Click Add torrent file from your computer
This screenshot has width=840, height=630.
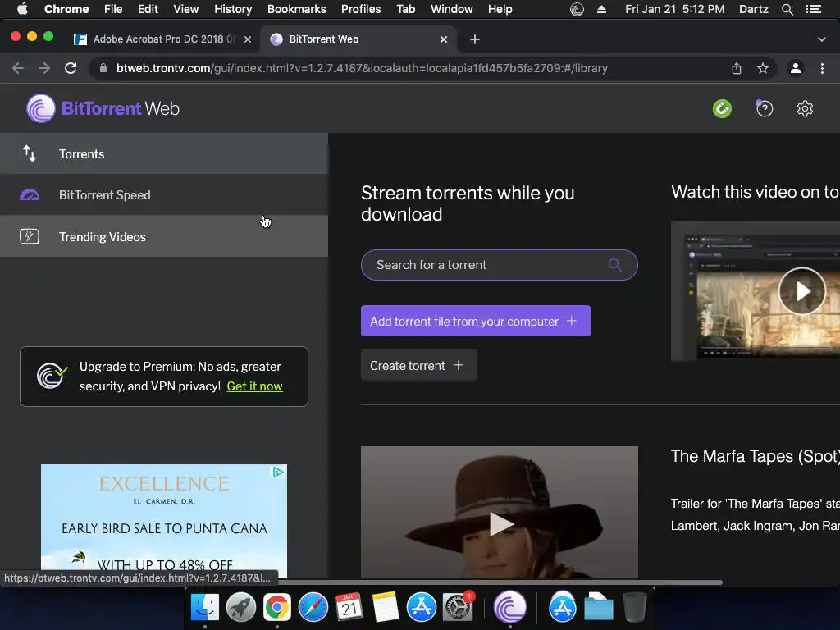point(476,321)
